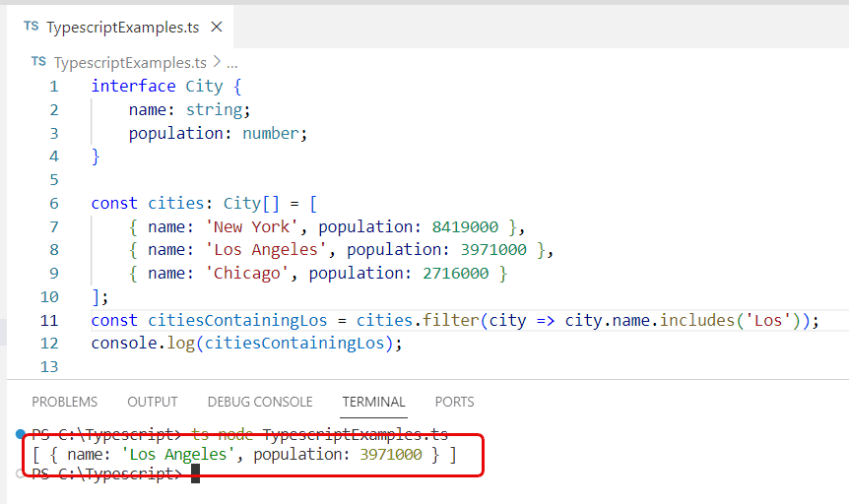The image size is (849, 504).
Task: Click the TS file icon in the tab
Action: click(32, 26)
